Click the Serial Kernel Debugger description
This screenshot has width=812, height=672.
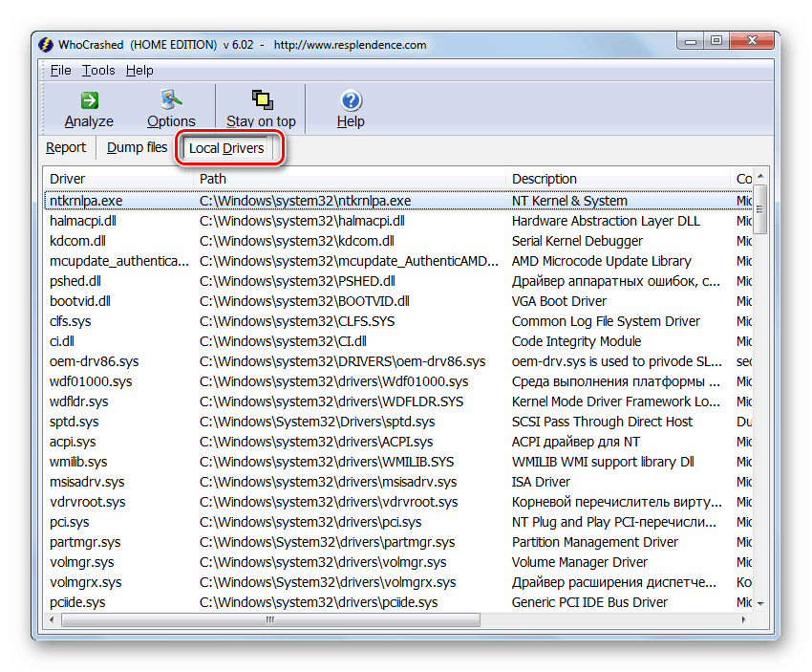coord(577,242)
